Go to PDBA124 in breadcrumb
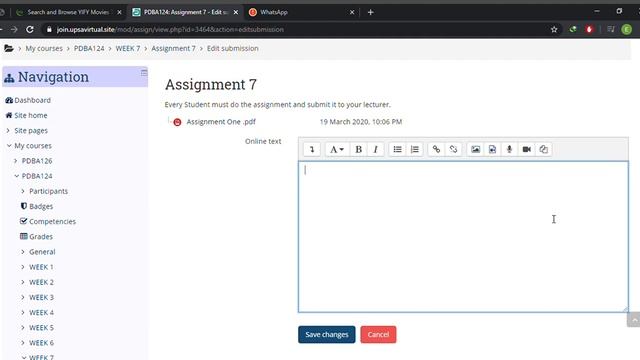The height and width of the screenshot is (360, 640). [89, 48]
